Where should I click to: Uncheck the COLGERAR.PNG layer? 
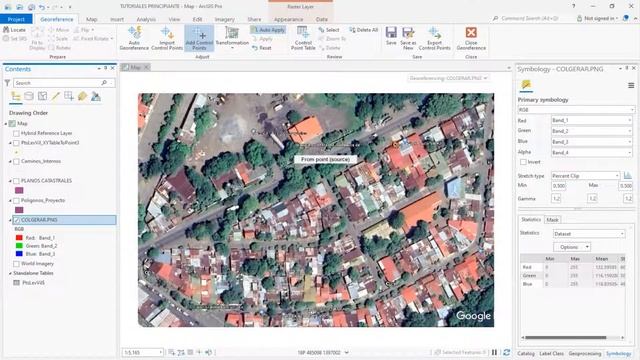pos(17,220)
